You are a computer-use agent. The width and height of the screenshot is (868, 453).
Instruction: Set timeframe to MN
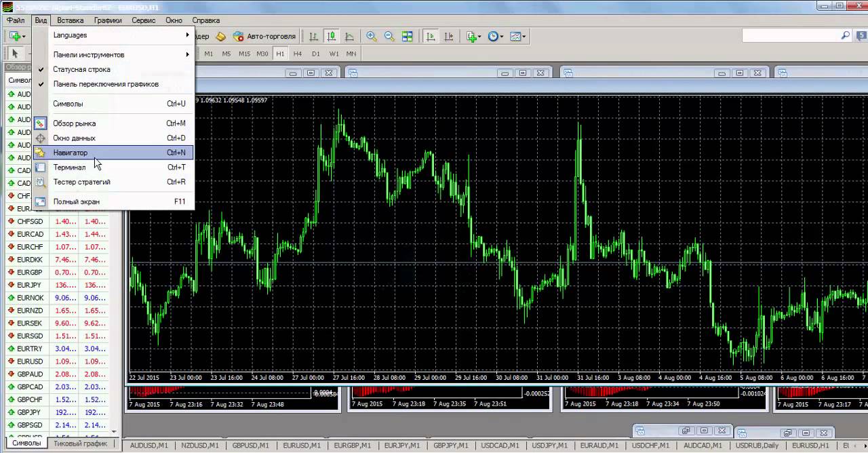[351, 54]
